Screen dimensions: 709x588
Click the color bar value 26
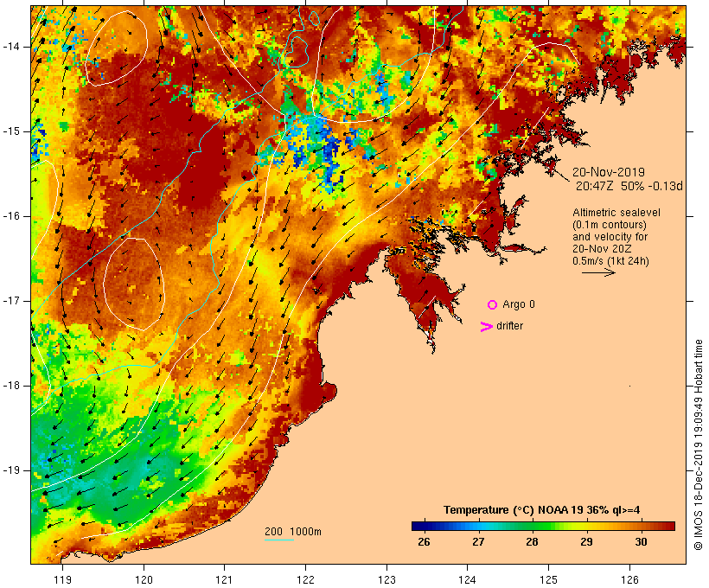(425, 542)
